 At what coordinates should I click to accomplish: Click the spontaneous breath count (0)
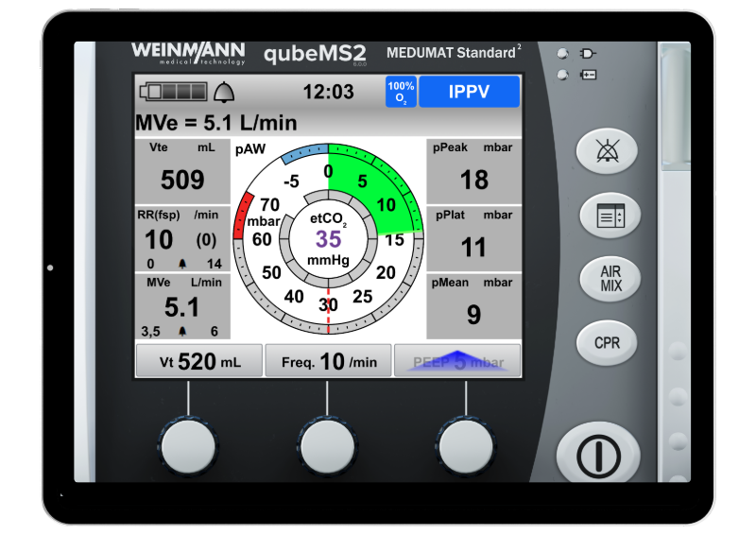pos(206,240)
